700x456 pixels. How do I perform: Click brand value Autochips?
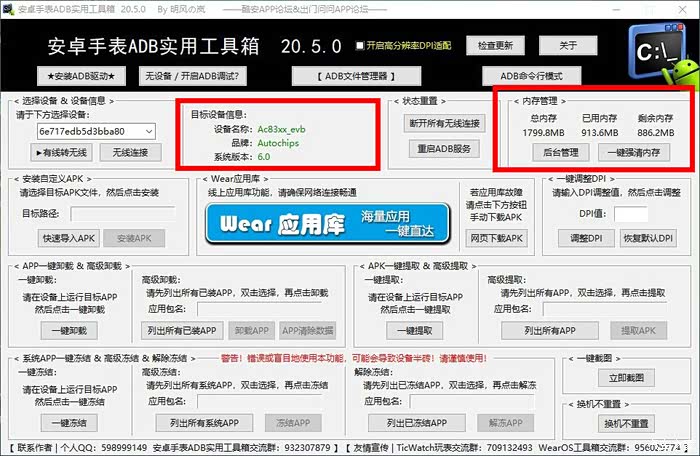pos(278,143)
